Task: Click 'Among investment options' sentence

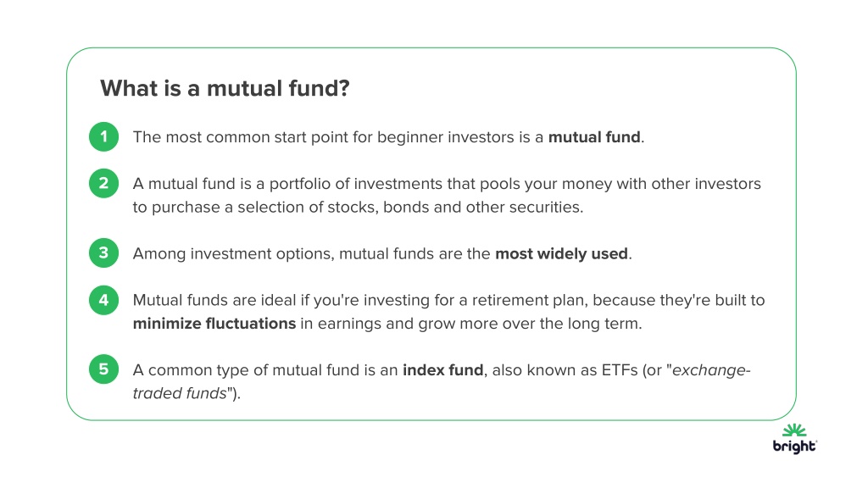Action: [x=382, y=254]
